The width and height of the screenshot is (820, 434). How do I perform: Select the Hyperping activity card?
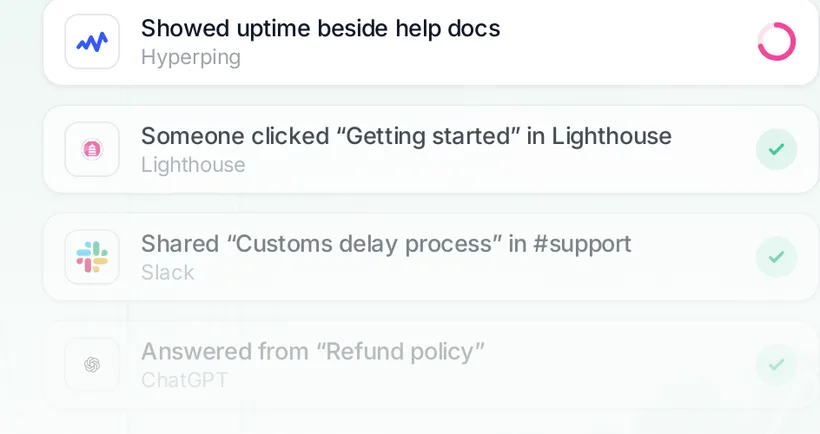tap(430, 42)
